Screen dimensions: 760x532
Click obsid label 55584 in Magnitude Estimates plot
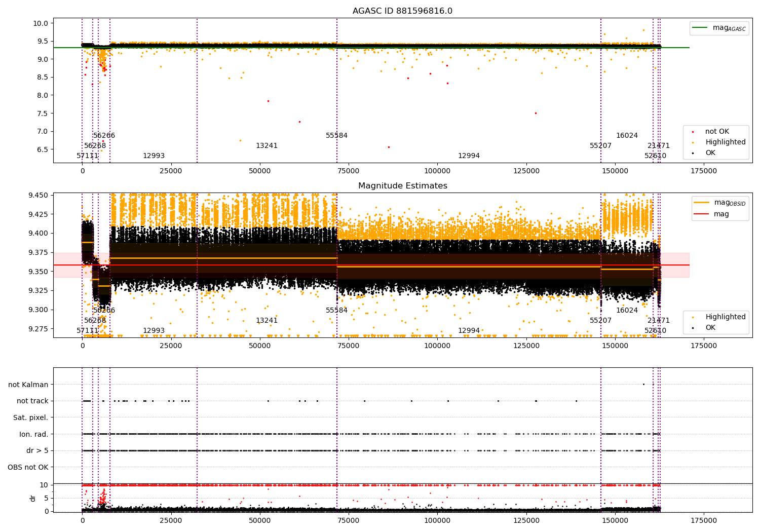(336, 311)
